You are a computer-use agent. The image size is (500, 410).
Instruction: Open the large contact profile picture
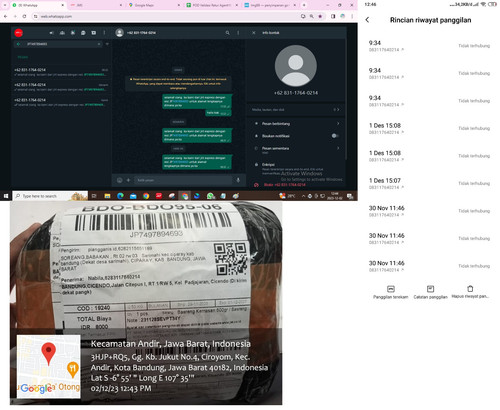tap(296, 66)
